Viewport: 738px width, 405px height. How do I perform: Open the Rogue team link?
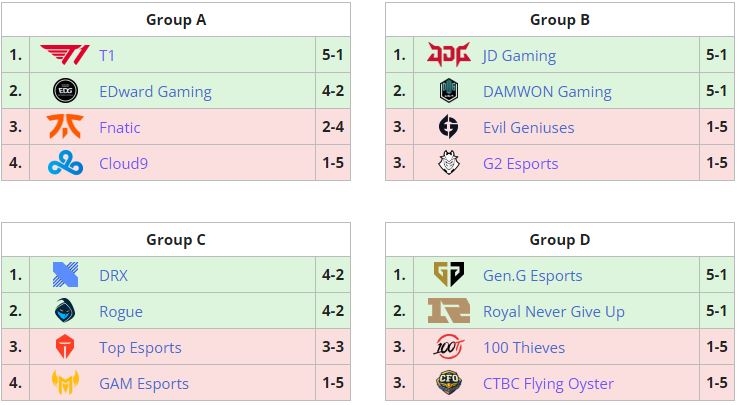coord(121,311)
